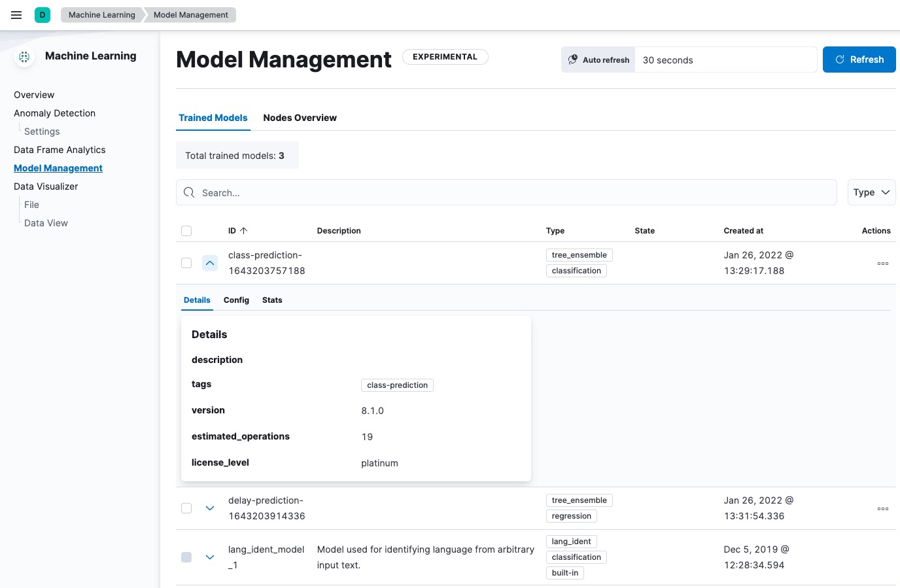Open actions menu for class-prediction model
900x588 pixels.
tap(882, 264)
